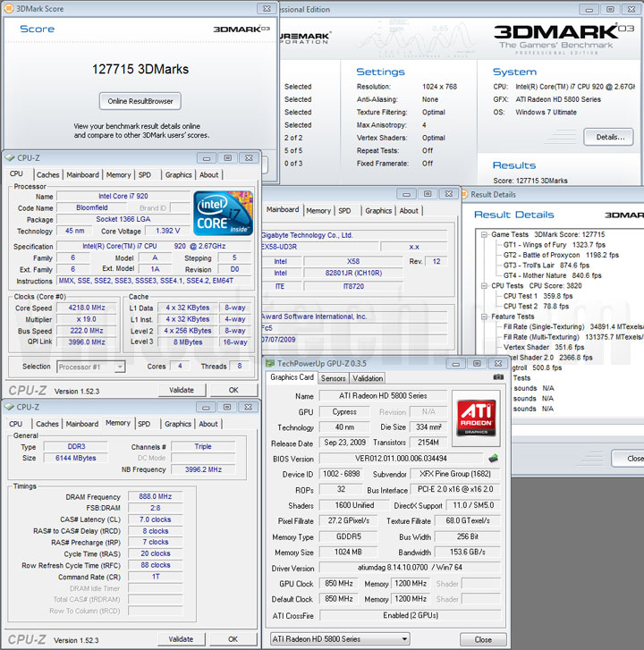Image resolution: width=644 pixels, height=650 pixels.
Task: Close the 3DMark Score window
Action: click(x=267, y=8)
